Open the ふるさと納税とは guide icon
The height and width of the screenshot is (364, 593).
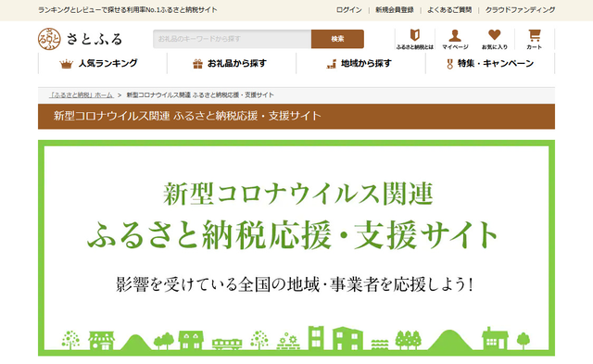tap(415, 39)
